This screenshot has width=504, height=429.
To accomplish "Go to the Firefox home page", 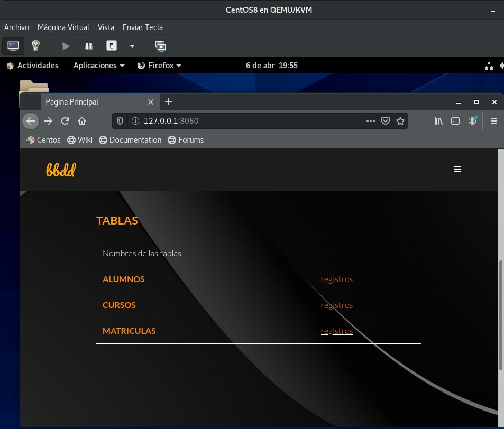I will 82,121.
